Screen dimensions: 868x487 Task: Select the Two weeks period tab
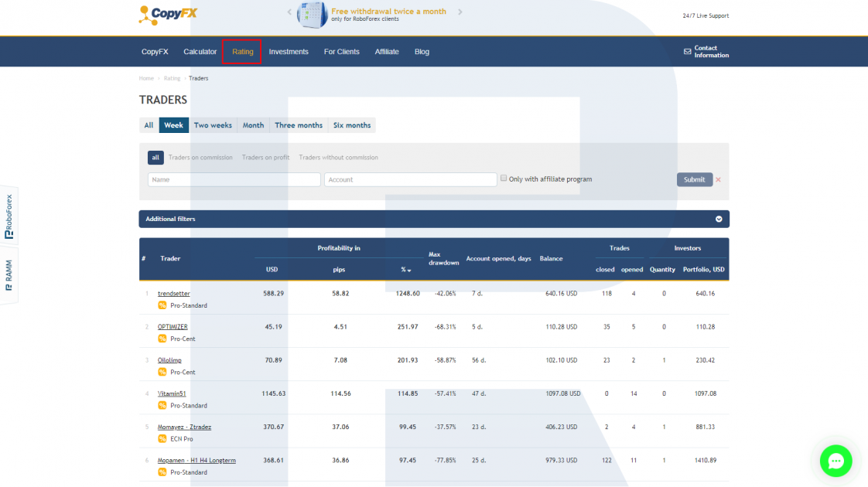click(213, 125)
